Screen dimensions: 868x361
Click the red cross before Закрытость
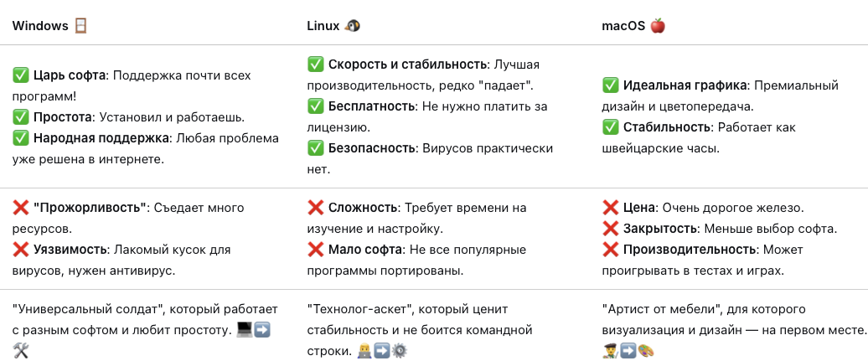pos(611,229)
